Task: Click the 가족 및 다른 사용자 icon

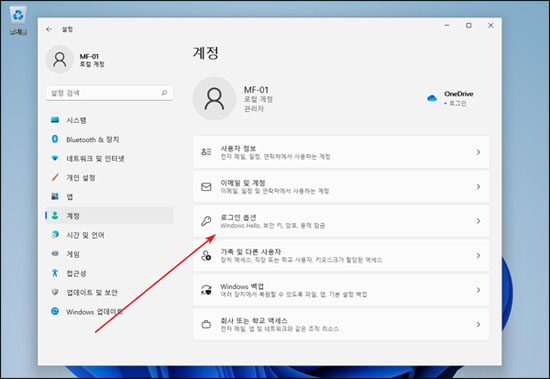Action: (x=206, y=255)
